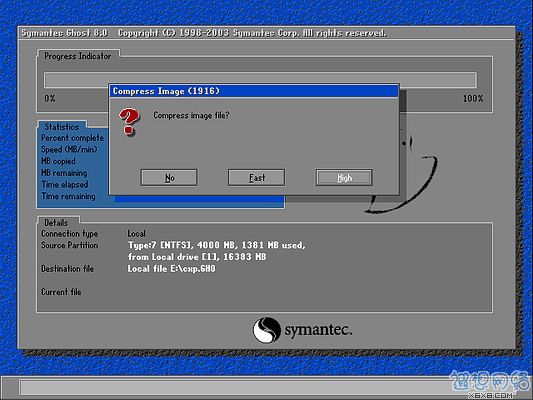The width and height of the screenshot is (533, 400).
Task: Click the Statistics tab label
Action: (x=62, y=127)
